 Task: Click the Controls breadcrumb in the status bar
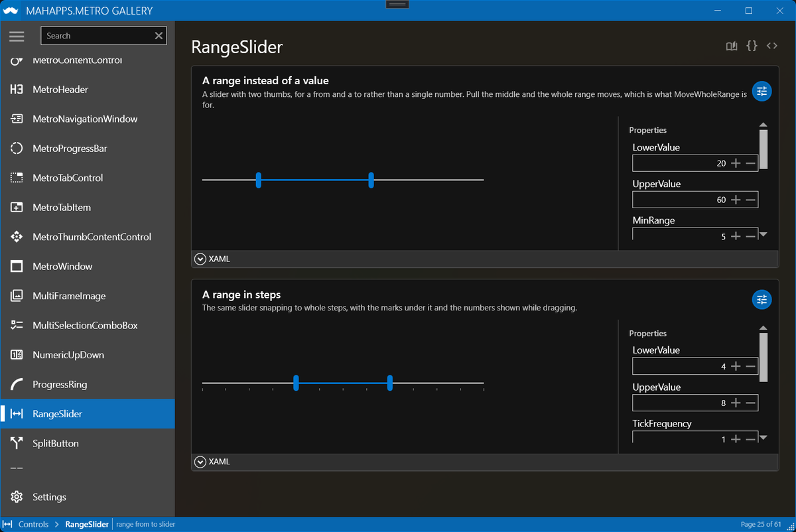[33, 524]
